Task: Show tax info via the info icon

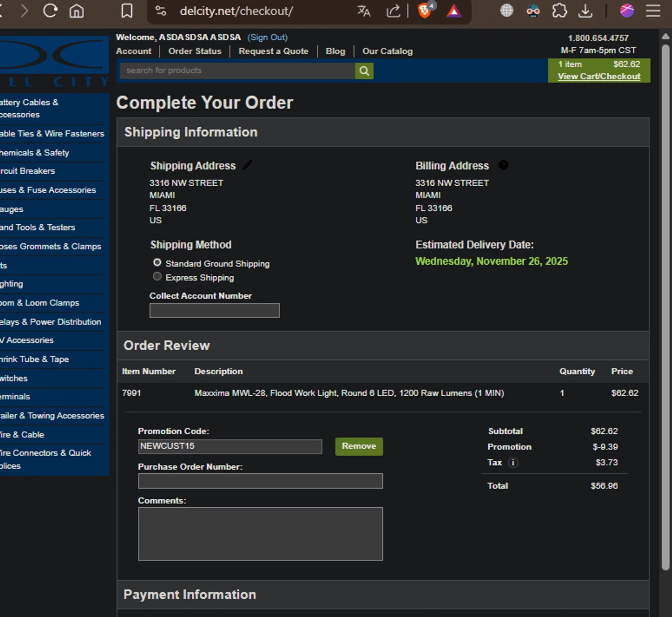Action: click(x=513, y=463)
